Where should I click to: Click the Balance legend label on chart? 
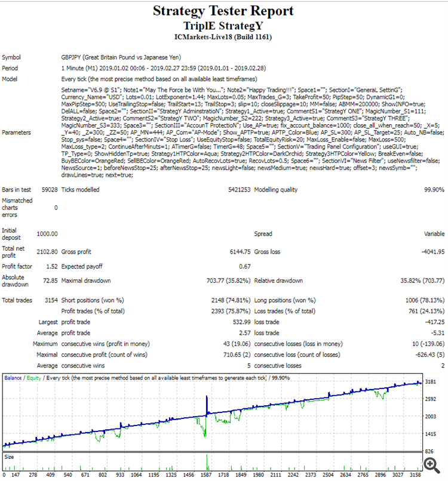(x=13, y=378)
